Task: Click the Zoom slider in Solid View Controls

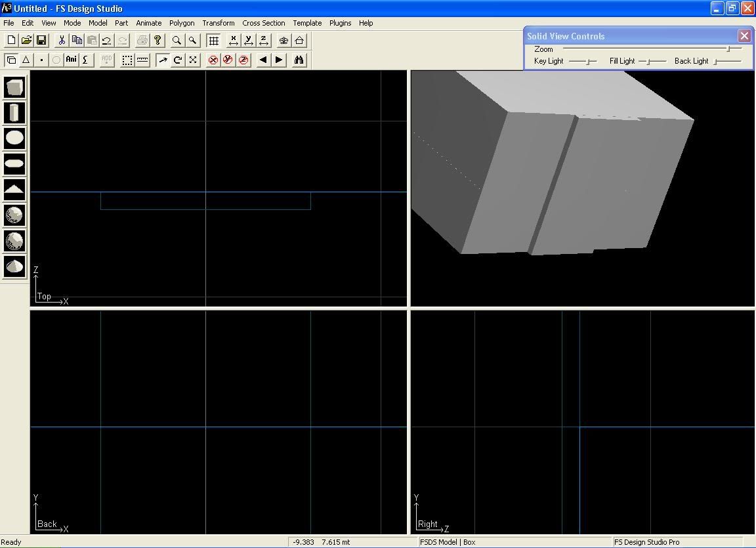Action: point(652,49)
